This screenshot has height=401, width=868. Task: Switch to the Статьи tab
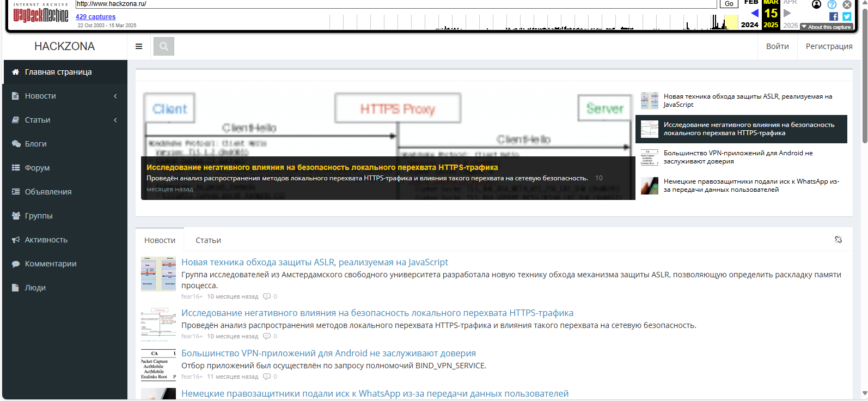(x=208, y=240)
